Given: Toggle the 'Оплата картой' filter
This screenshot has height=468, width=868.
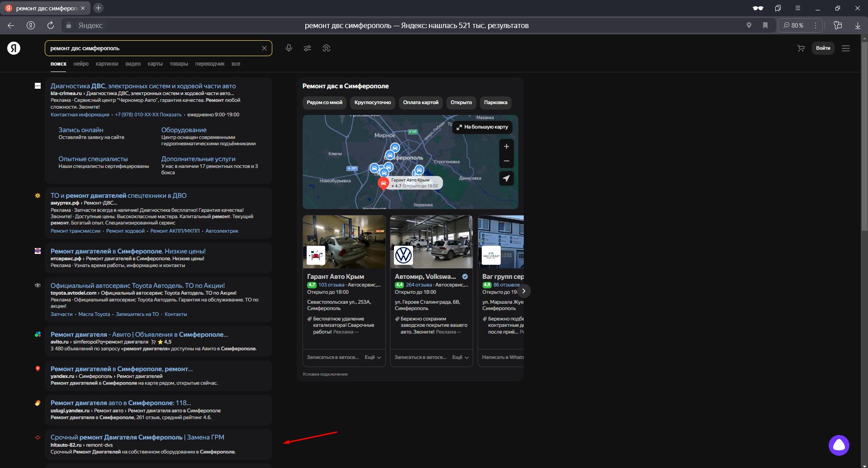Looking at the screenshot, I should tap(421, 102).
